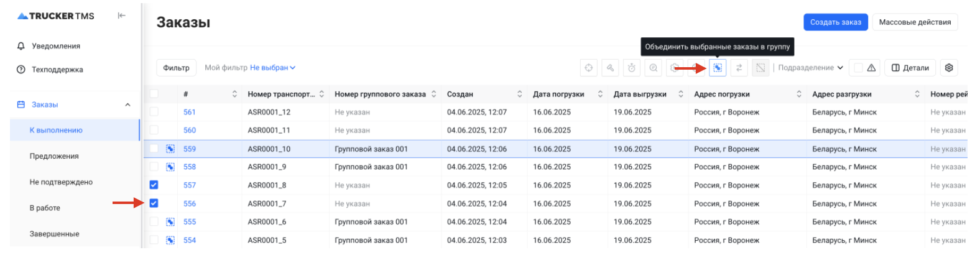Open order link 557

pyautogui.click(x=190, y=185)
